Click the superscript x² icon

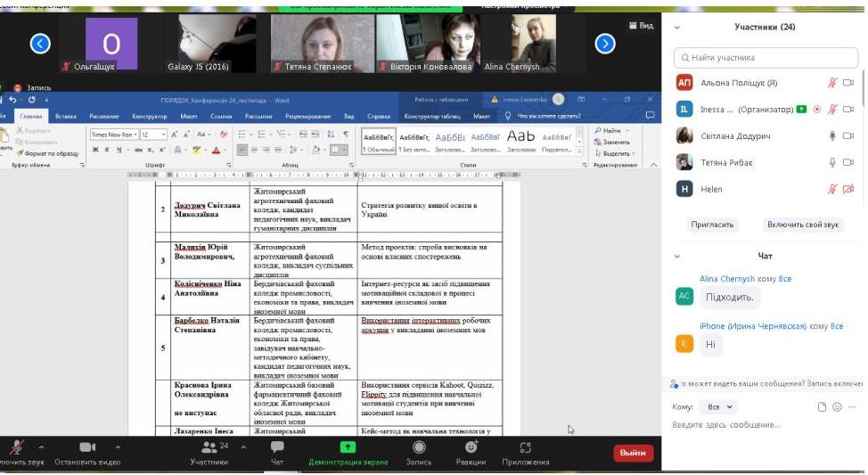tap(162, 150)
